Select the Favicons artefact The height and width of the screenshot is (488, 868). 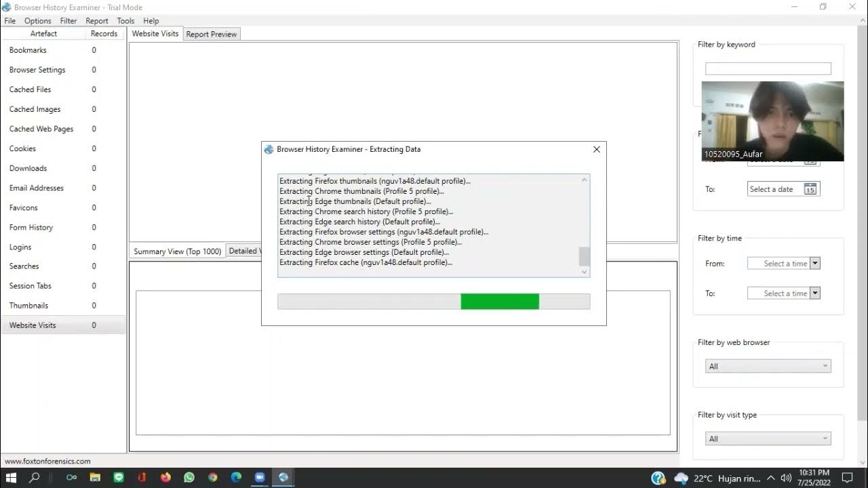point(63,207)
